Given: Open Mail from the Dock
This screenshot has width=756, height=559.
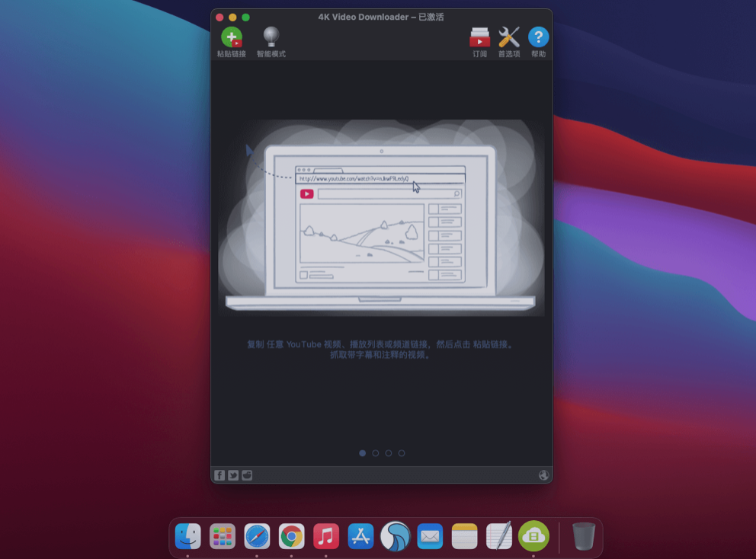Looking at the screenshot, I should click(x=429, y=536).
